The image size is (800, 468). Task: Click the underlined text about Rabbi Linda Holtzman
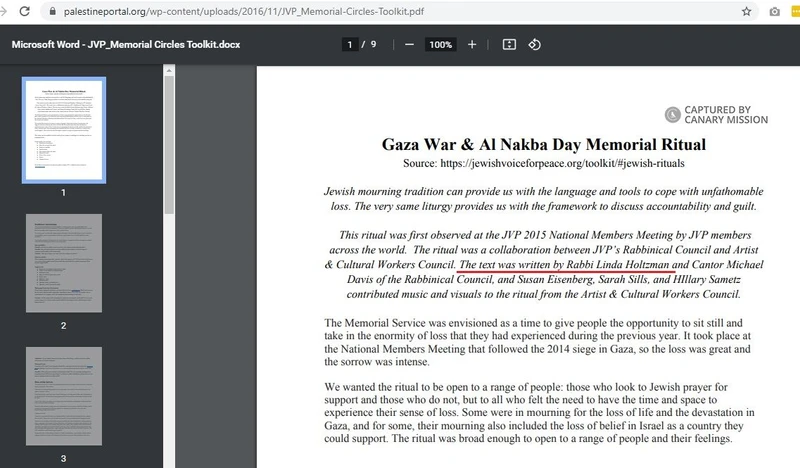(x=564, y=264)
